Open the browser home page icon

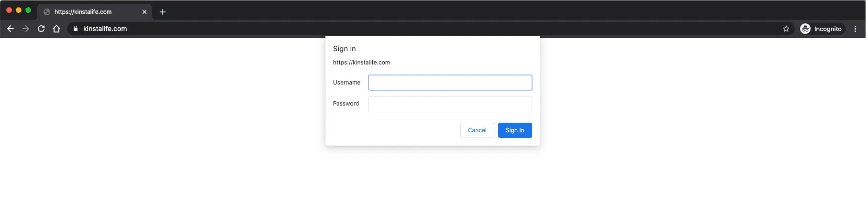(x=56, y=29)
